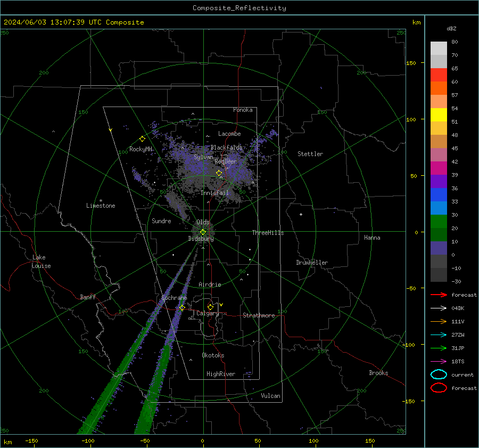Click the Strathmore town label
This screenshot has width=479, height=448.
click(259, 315)
